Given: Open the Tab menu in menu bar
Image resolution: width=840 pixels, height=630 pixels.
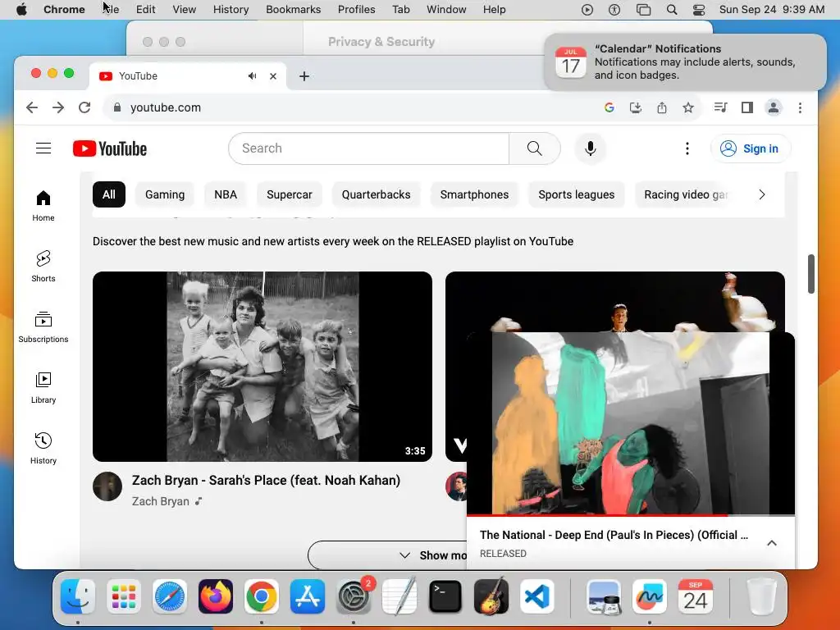Looking at the screenshot, I should pyautogui.click(x=400, y=10).
